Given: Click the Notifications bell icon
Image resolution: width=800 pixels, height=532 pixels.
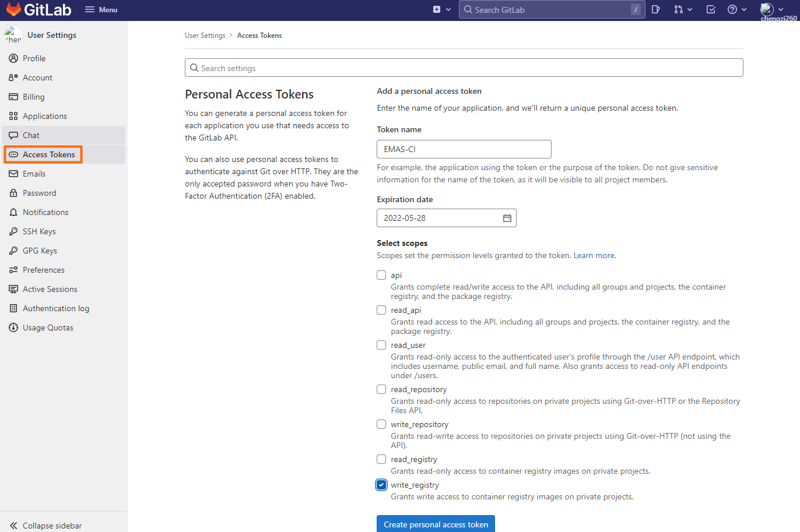Looking at the screenshot, I should [13, 212].
